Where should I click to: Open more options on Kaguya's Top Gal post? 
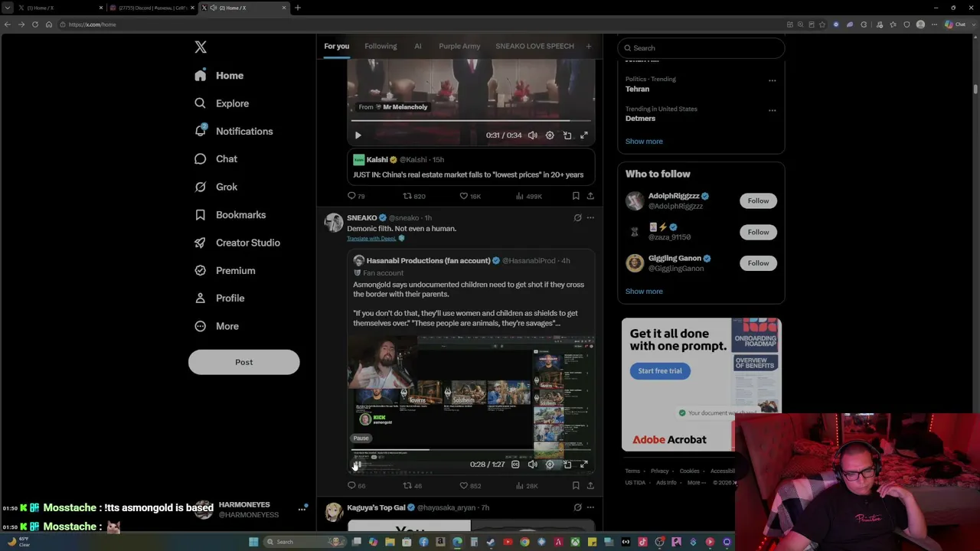590,507
